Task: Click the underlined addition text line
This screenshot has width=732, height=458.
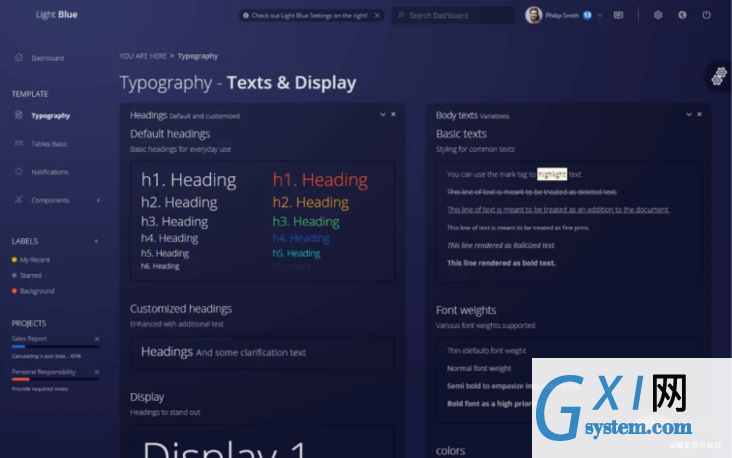Action: (x=558, y=210)
